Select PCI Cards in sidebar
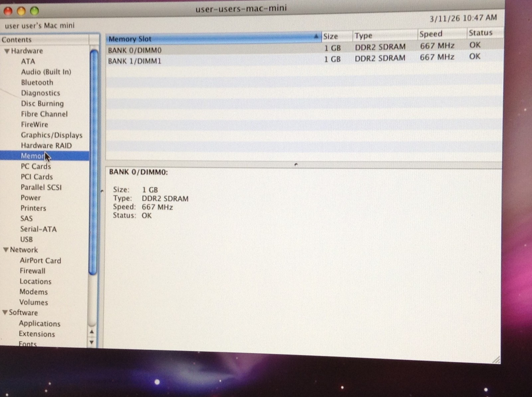532x397 pixels. point(37,177)
